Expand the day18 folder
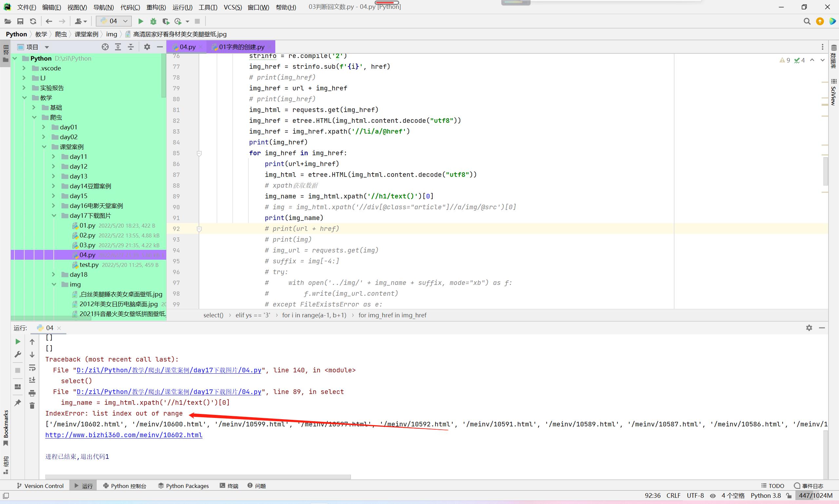Image resolution: width=839 pixels, height=504 pixels. pyautogui.click(x=53, y=274)
